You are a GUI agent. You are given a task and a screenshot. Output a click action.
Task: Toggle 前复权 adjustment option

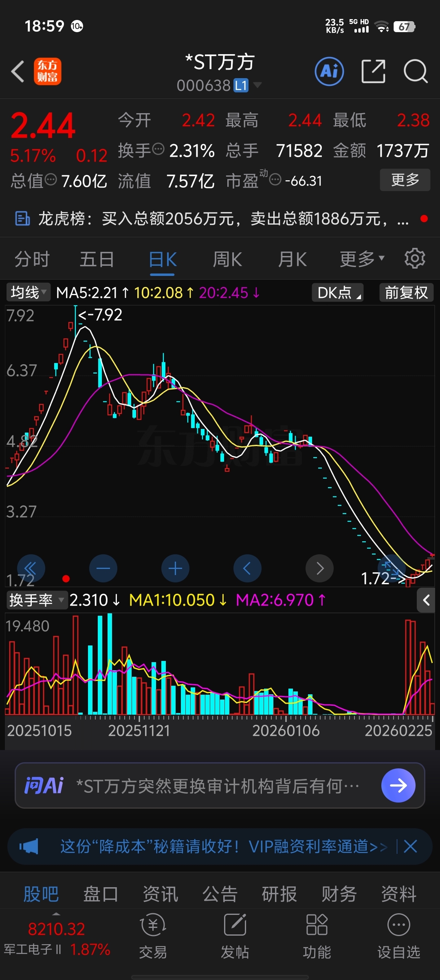point(406,292)
